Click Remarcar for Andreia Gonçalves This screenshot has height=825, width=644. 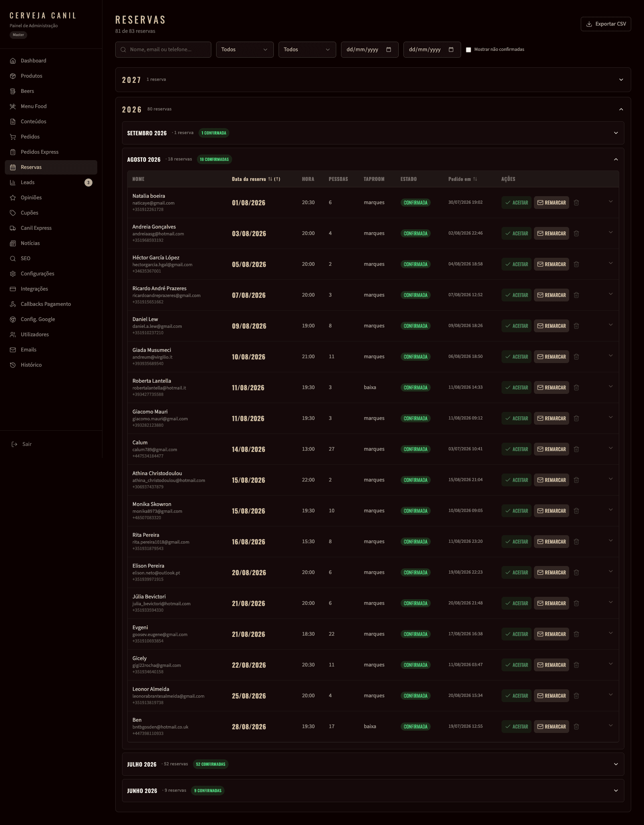tap(551, 233)
